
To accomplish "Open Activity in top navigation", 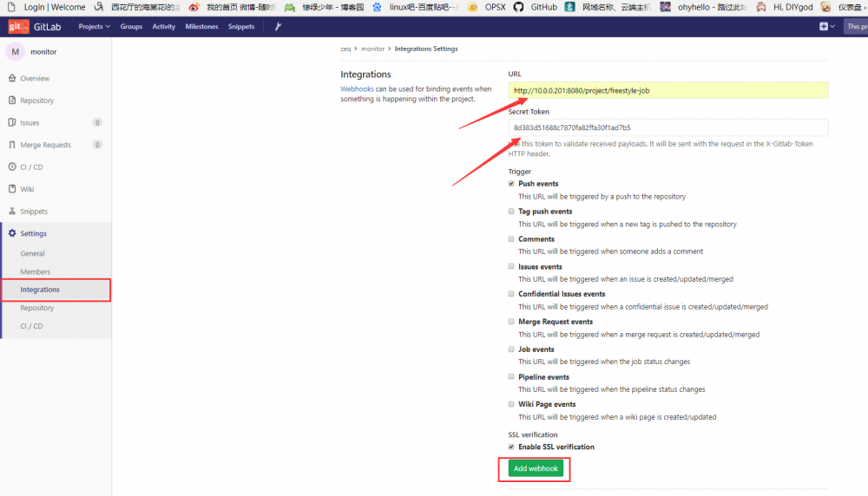I will click(x=164, y=27).
